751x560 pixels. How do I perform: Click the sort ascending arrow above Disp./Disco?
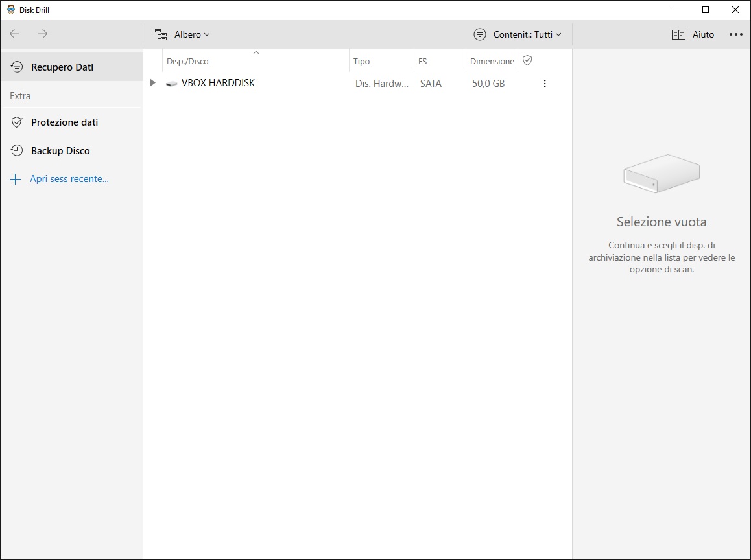pyautogui.click(x=256, y=52)
